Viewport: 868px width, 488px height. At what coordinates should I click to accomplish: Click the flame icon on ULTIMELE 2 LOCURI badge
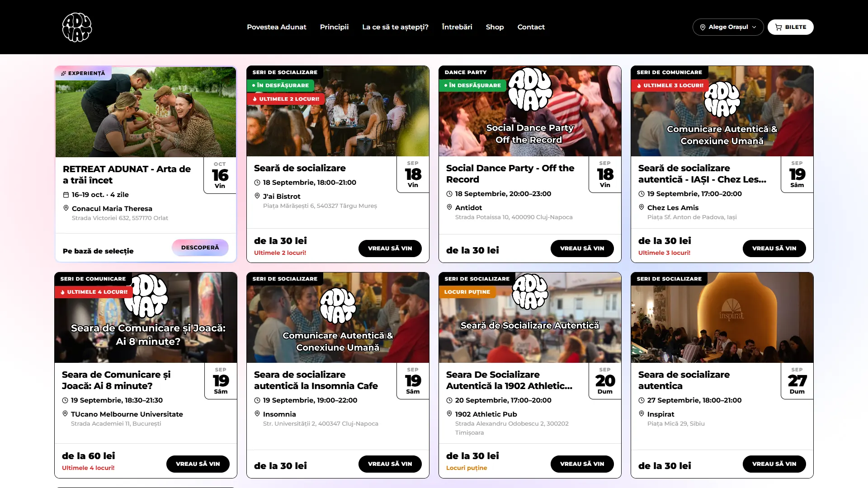coord(255,99)
